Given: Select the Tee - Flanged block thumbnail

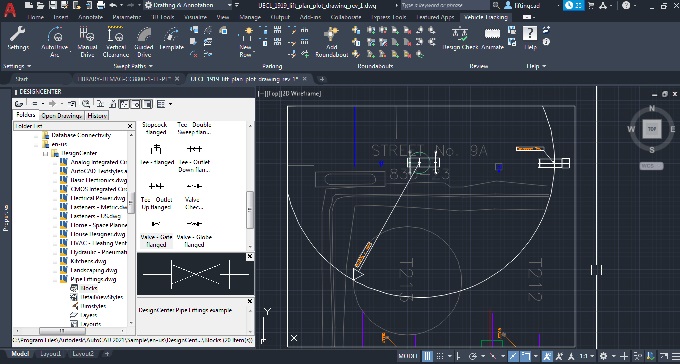Looking at the screenshot, I should coord(156,154).
